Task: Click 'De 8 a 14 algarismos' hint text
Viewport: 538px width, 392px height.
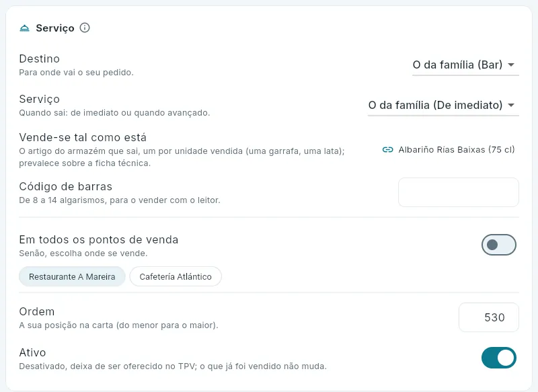Action: (x=120, y=200)
